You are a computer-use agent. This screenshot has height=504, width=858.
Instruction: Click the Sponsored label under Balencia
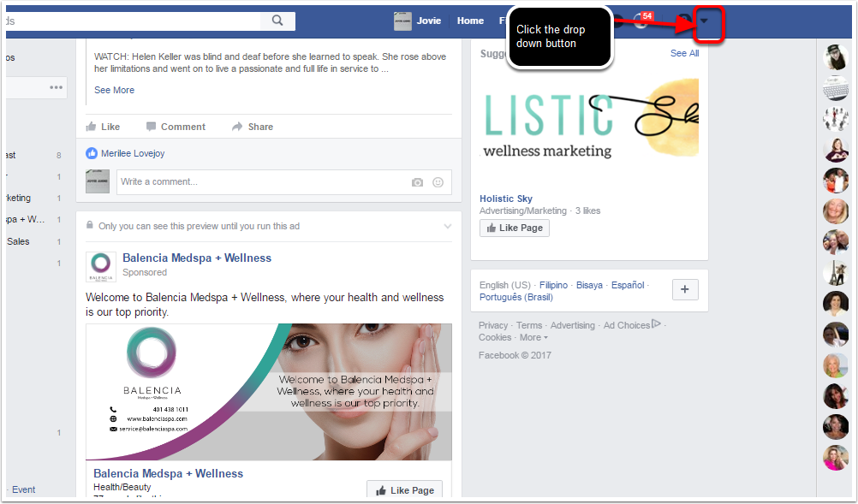[x=145, y=273]
